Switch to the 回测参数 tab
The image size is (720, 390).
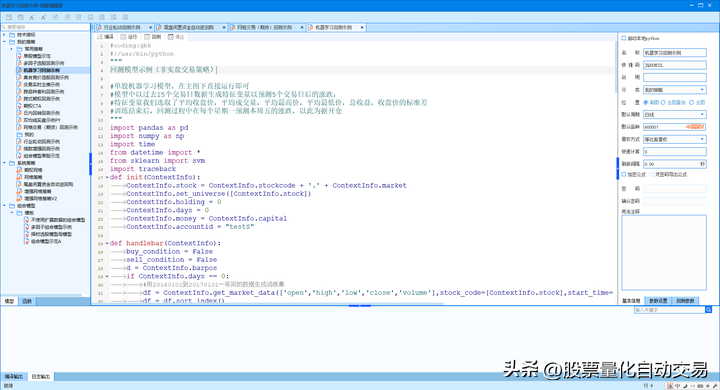tap(685, 301)
